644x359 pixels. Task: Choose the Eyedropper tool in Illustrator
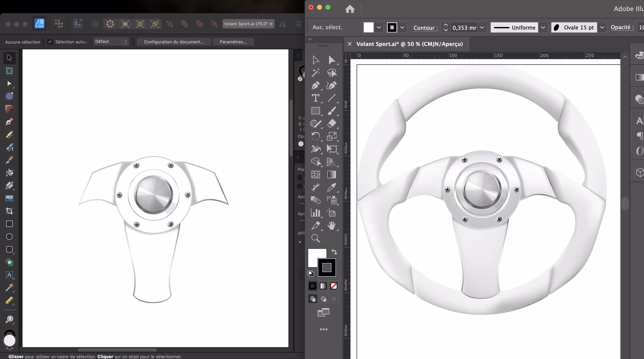[x=332, y=187]
